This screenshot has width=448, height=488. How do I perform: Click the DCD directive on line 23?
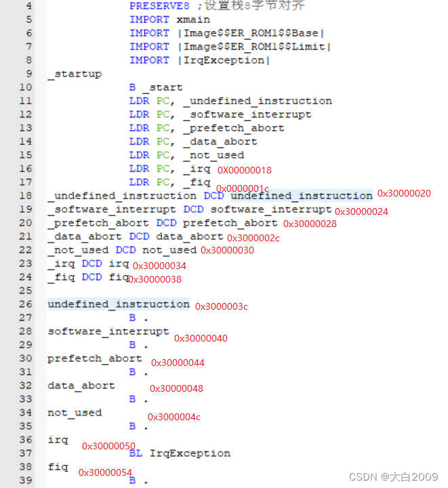point(91,264)
